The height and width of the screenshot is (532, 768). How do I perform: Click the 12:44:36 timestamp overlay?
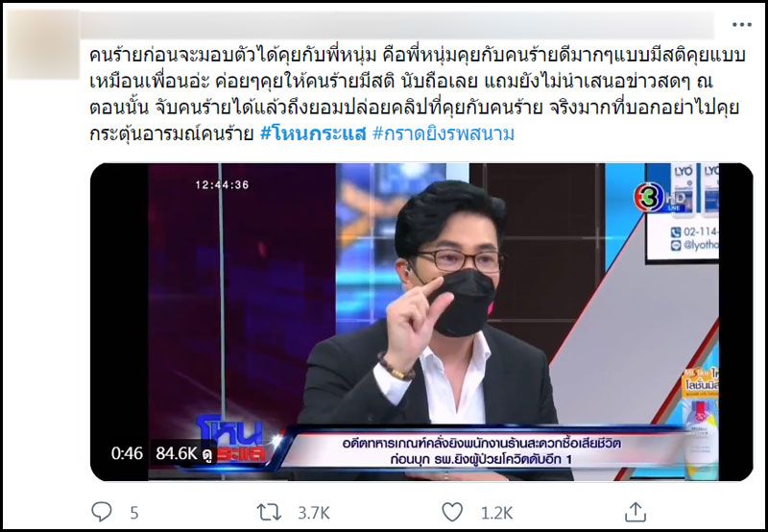(223, 184)
